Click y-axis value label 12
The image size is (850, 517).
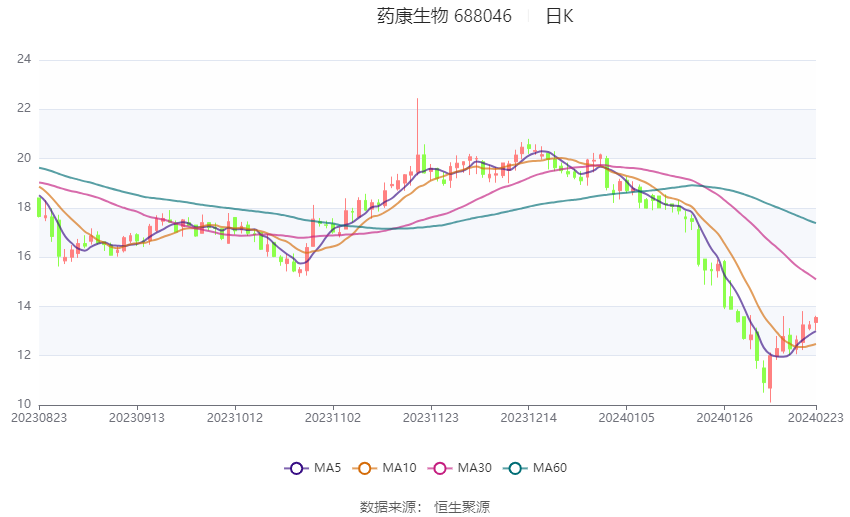pyautogui.click(x=24, y=355)
